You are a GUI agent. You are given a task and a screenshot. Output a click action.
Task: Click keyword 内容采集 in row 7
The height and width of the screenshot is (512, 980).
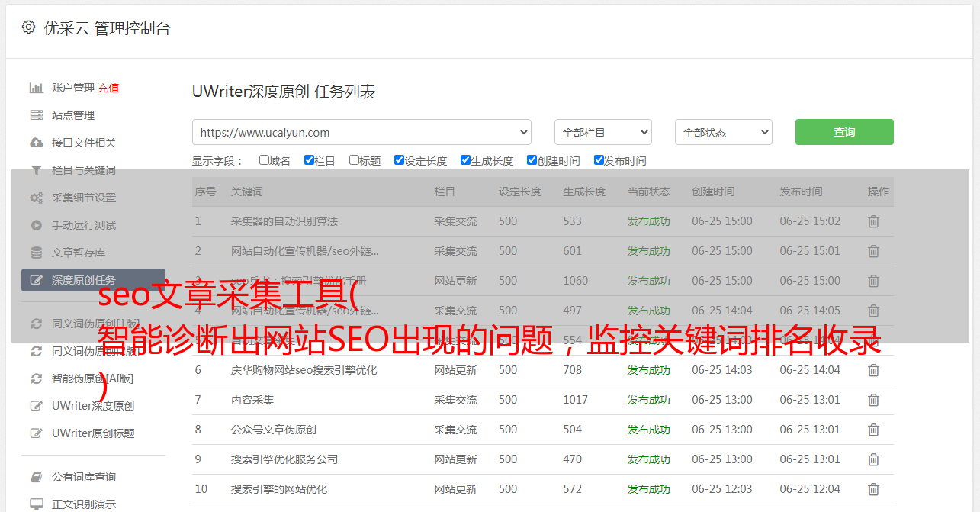coord(252,400)
